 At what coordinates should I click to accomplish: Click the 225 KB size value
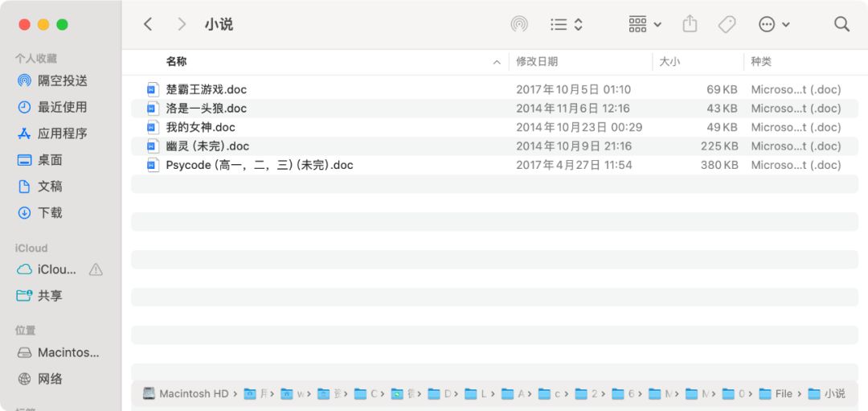[x=719, y=146]
